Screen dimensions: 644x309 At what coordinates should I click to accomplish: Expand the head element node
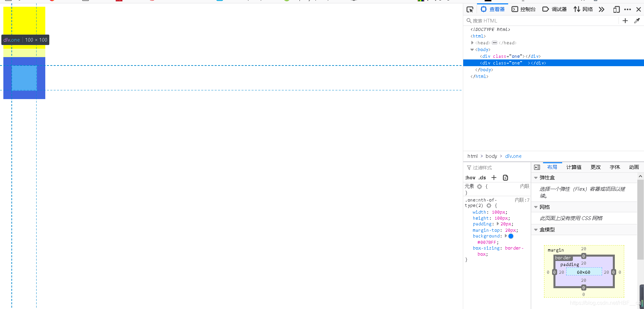472,43
